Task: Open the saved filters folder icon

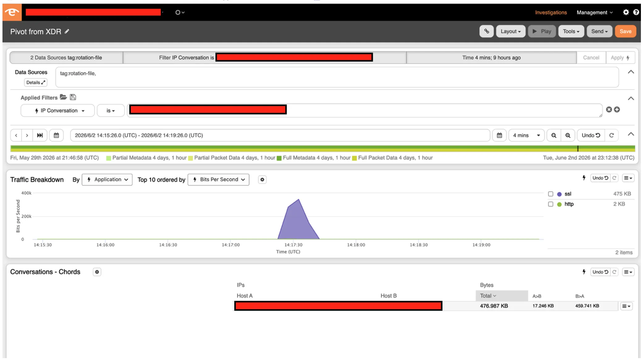Action: (63, 97)
